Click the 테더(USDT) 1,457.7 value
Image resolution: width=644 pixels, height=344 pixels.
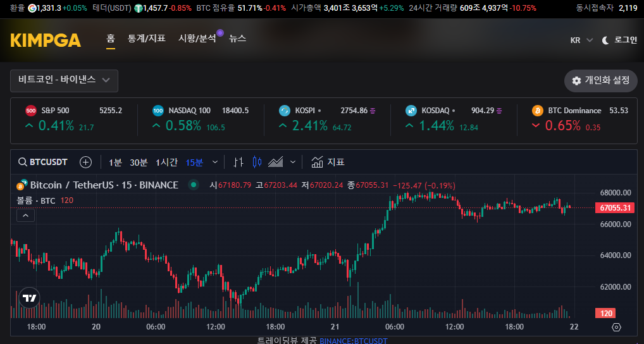[x=155, y=8]
